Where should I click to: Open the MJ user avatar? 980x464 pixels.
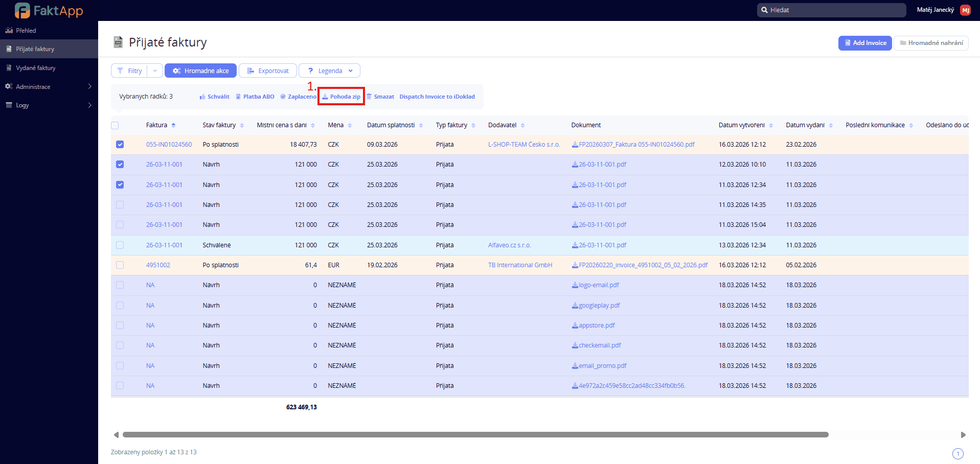(965, 10)
